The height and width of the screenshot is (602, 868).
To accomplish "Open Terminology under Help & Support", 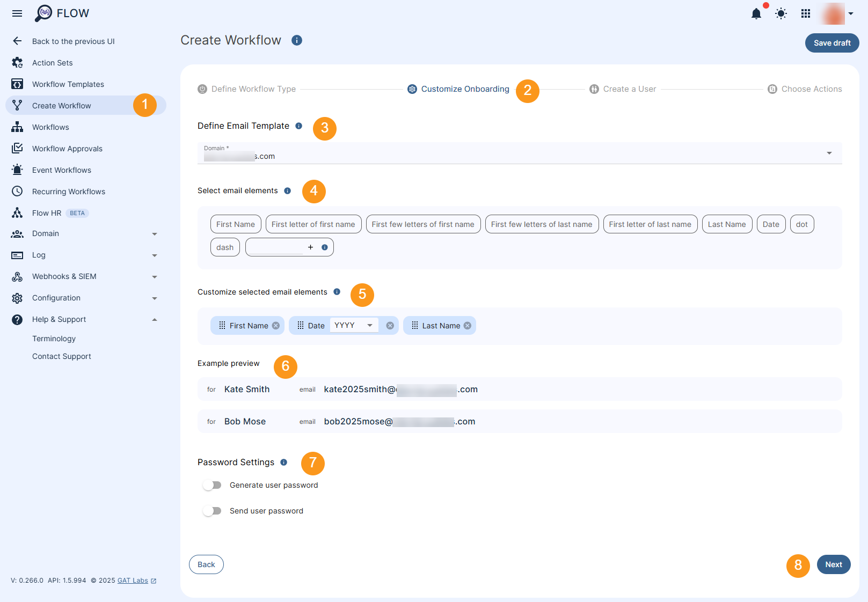I will [x=54, y=338].
